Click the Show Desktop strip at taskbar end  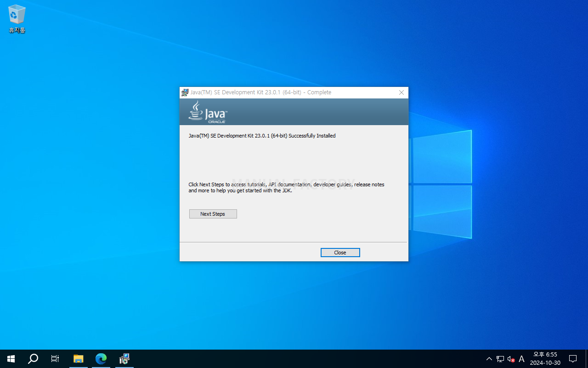click(x=587, y=359)
